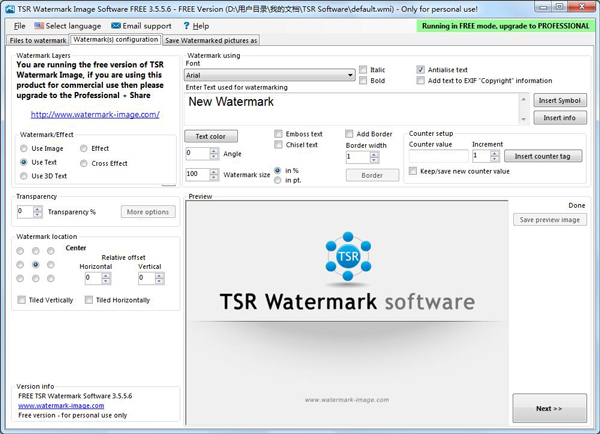Viewport: 600px width, 434px height.
Task: Click the Insert Symbol button
Action: tap(560, 101)
